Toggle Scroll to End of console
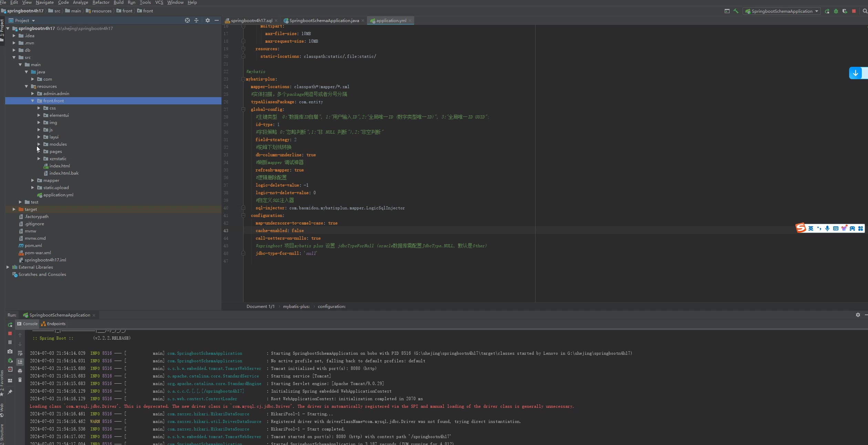This screenshot has height=445, width=868. 20,362
